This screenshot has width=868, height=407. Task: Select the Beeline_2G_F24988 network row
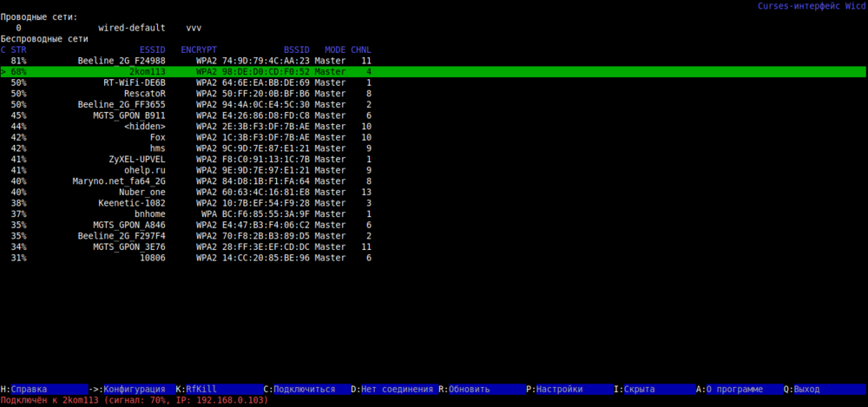(x=186, y=61)
